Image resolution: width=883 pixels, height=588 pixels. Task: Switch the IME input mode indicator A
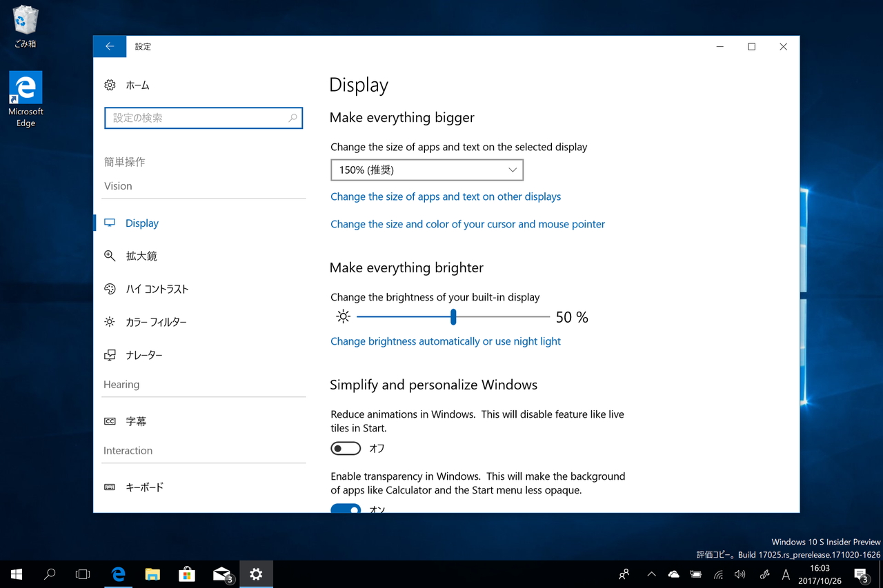click(x=786, y=574)
